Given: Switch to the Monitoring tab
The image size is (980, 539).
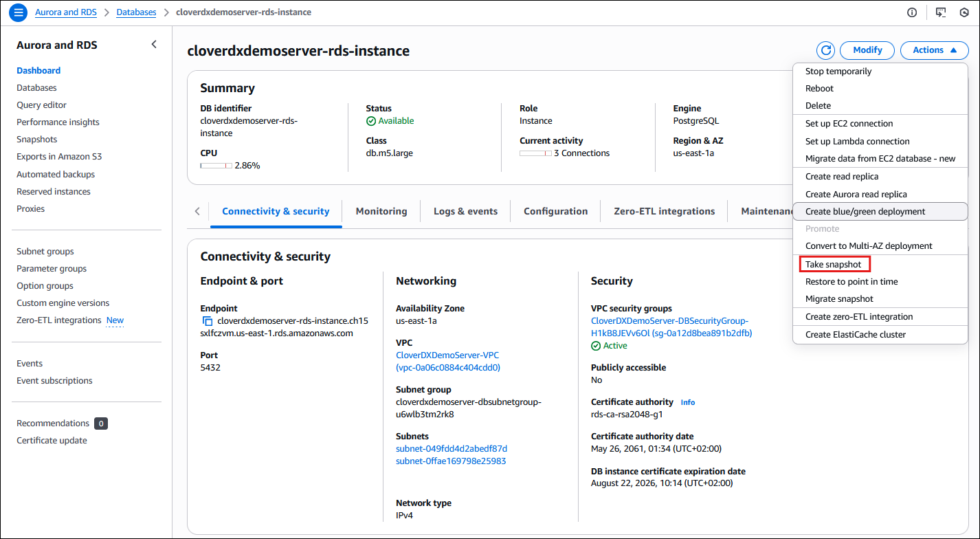Looking at the screenshot, I should coord(381,211).
